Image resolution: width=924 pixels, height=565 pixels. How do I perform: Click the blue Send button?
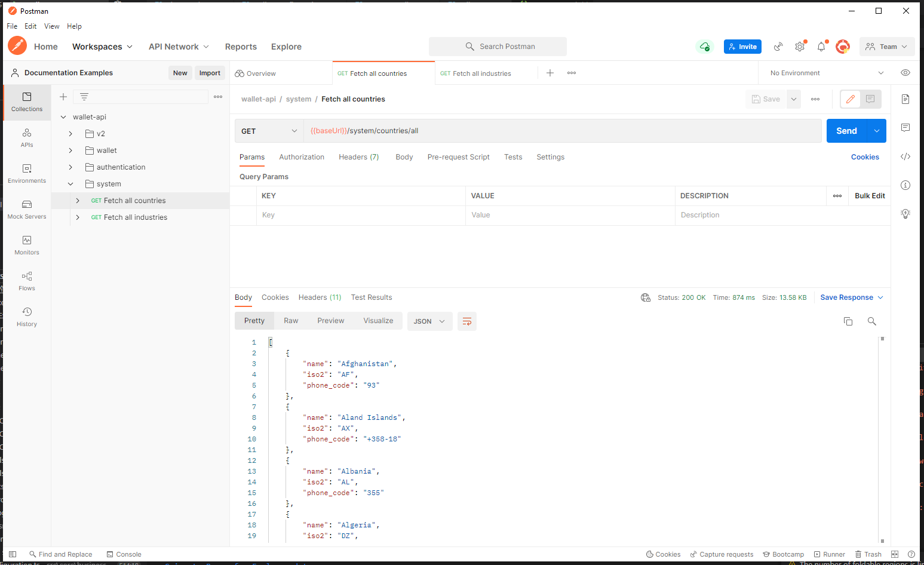point(847,131)
